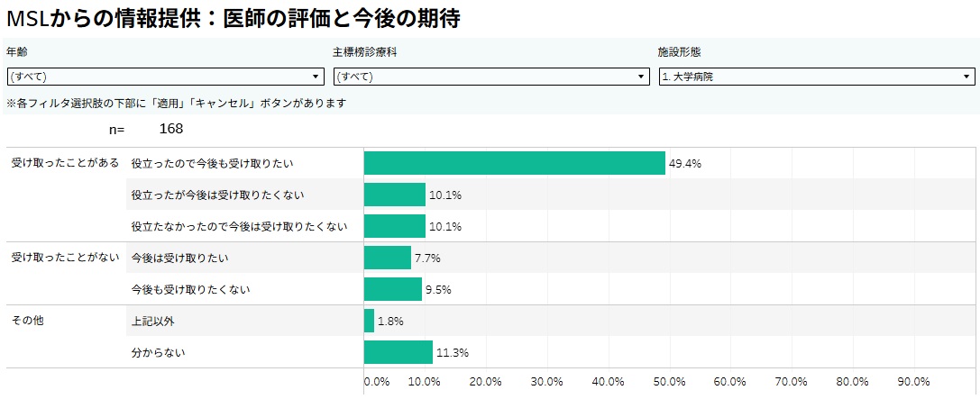980x399 pixels.
Task: Click the dashboard title MSLからの情報提供
Action: coord(233,18)
